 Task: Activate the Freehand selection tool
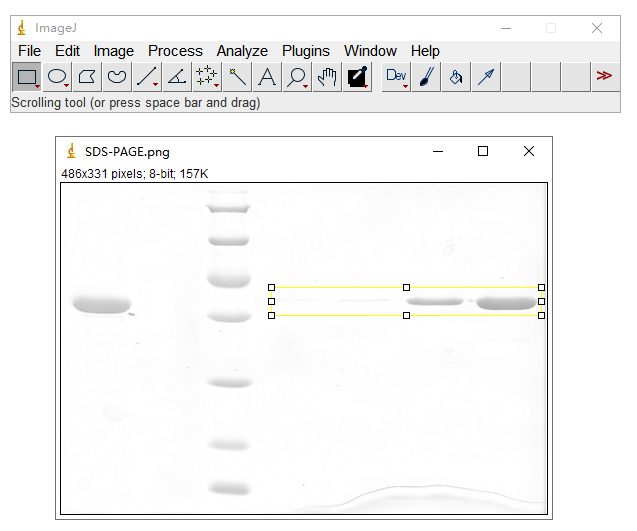118,76
